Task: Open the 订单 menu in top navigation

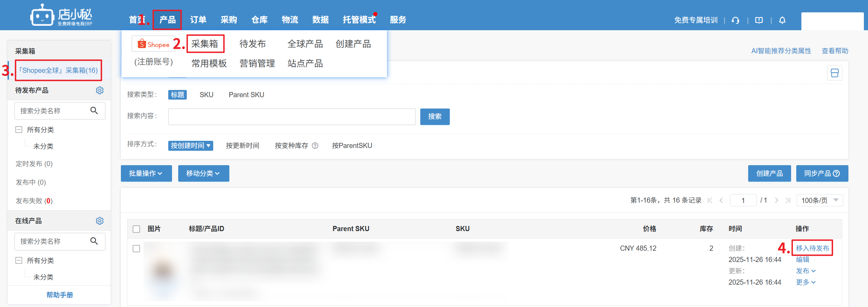Action: pos(198,20)
